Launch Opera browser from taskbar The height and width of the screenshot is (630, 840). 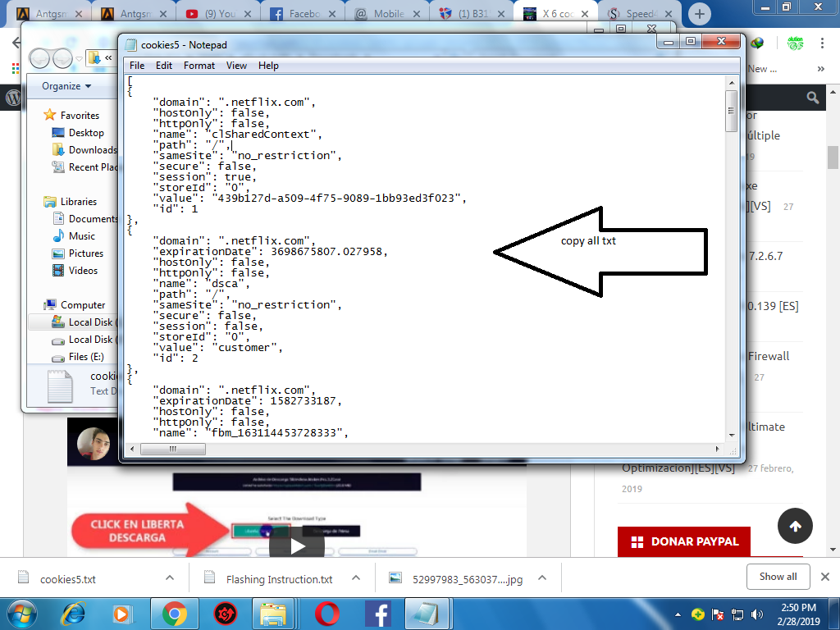click(326, 614)
